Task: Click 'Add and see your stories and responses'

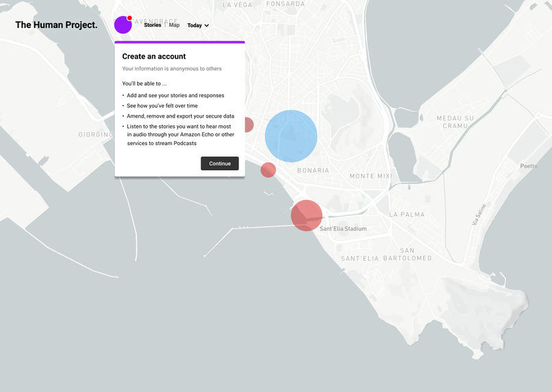Action: click(175, 95)
